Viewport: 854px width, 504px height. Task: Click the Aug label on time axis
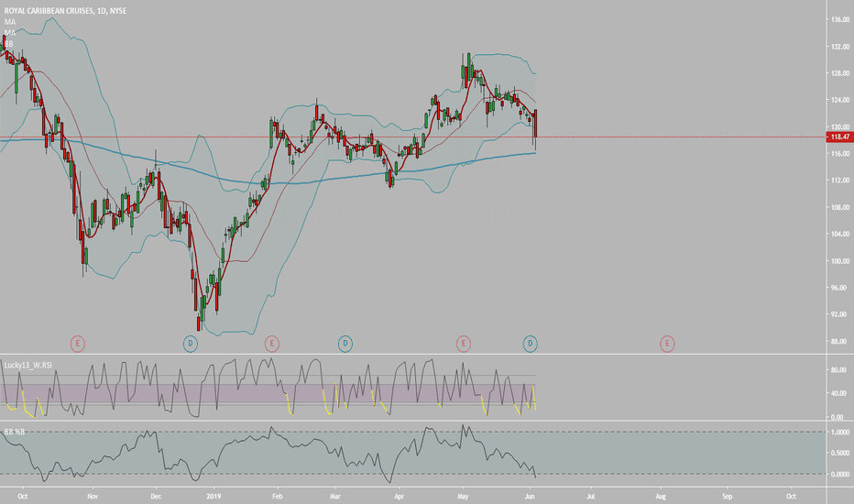(x=661, y=497)
